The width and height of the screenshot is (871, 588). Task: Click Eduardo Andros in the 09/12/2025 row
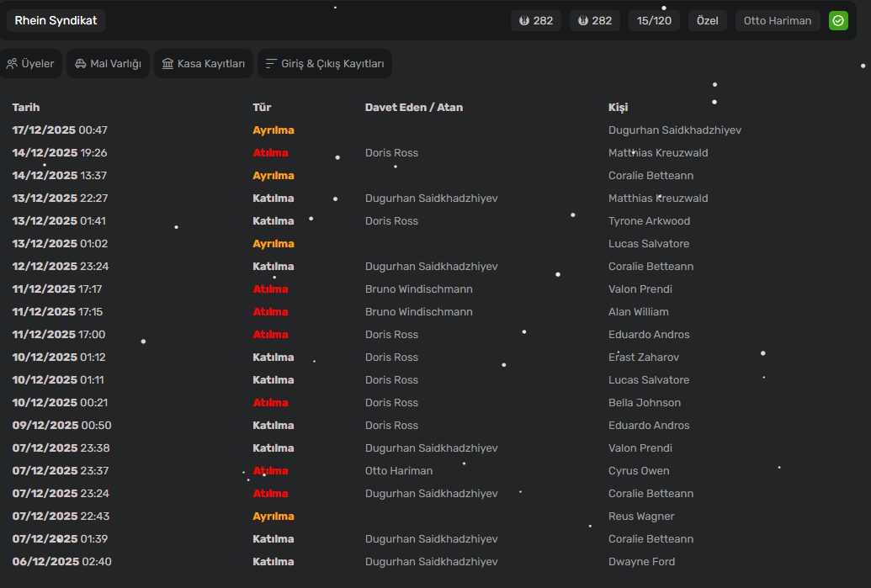(x=649, y=426)
